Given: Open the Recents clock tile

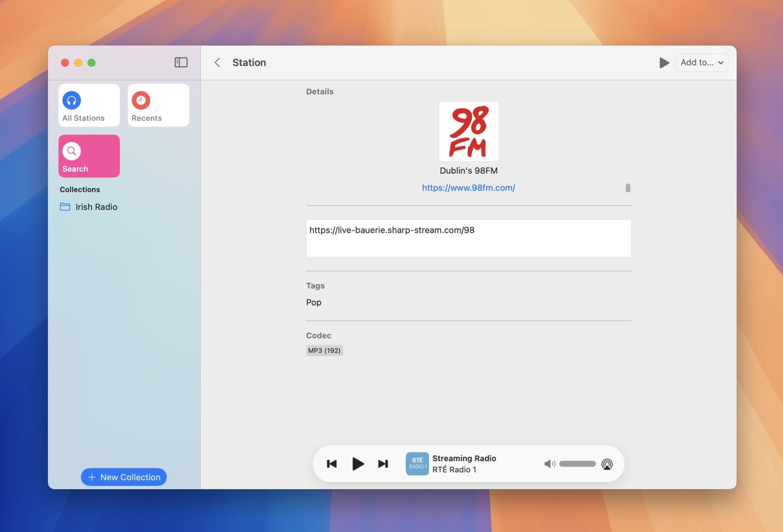Looking at the screenshot, I should [158, 105].
